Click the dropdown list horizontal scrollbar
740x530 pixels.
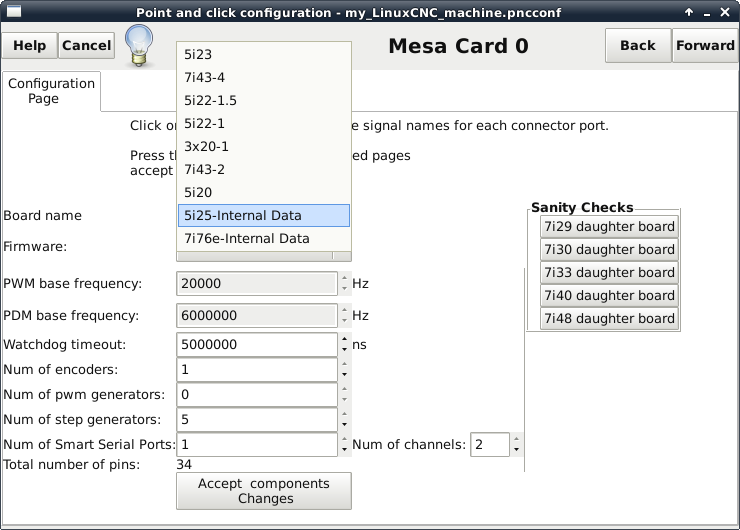pyautogui.click(x=264, y=256)
